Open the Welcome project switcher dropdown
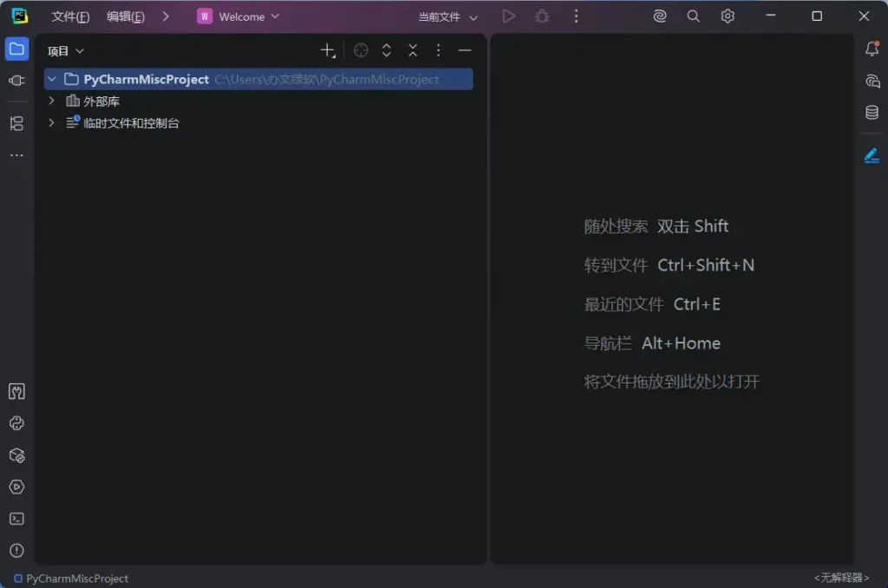The height and width of the screenshot is (588, 888). click(238, 16)
